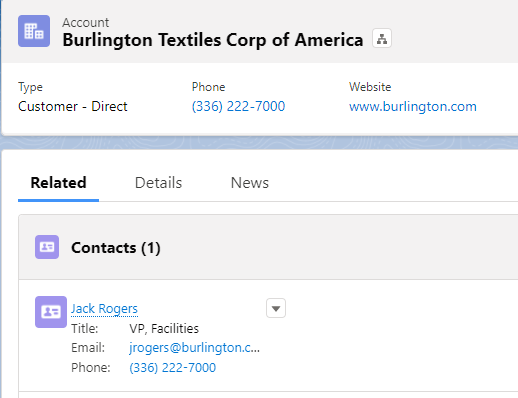
Task: Click the Type field label
Action: [x=30, y=87]
